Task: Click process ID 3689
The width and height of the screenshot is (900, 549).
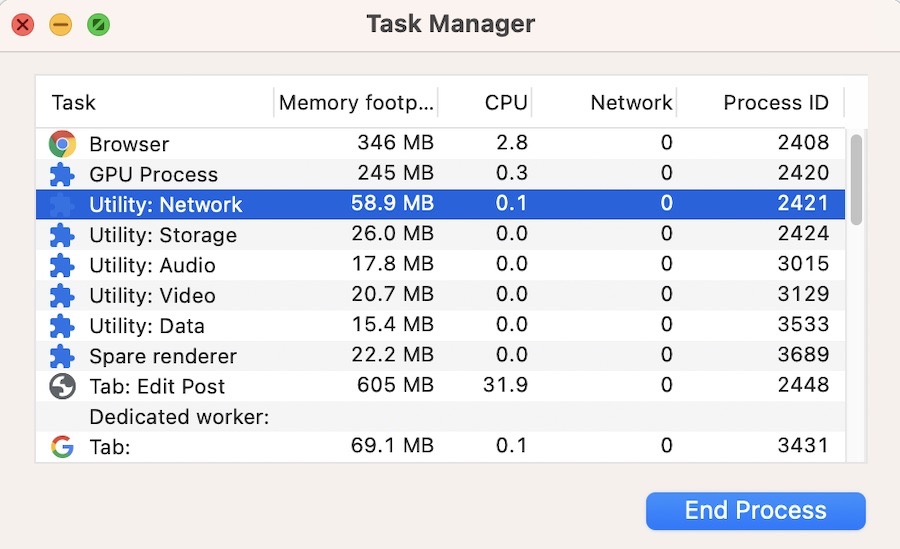Action: point(803,355)
